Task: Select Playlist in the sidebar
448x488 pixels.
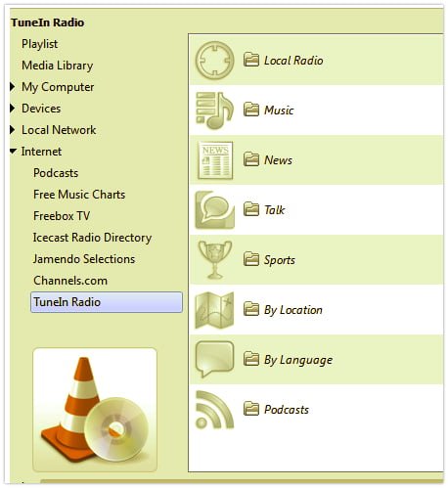Action: [39, 44]
